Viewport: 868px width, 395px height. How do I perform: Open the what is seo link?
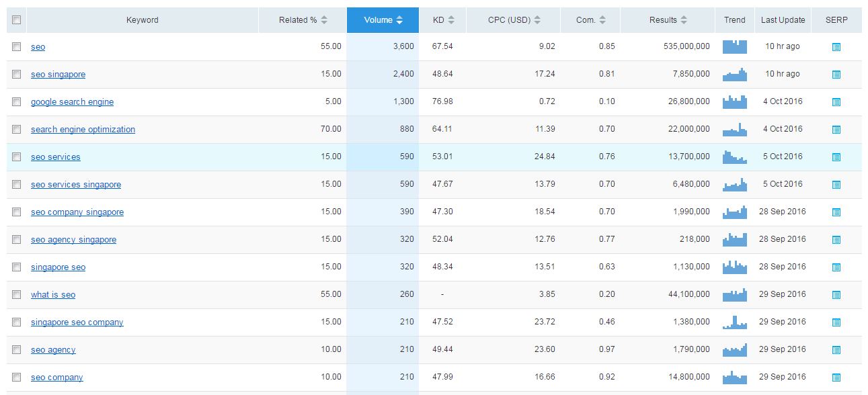53,295
